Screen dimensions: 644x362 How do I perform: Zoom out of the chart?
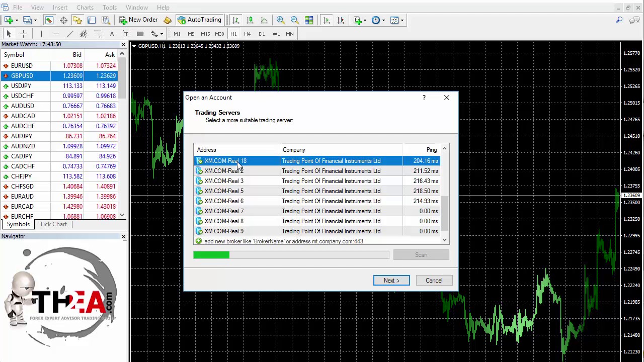(295, 20)
